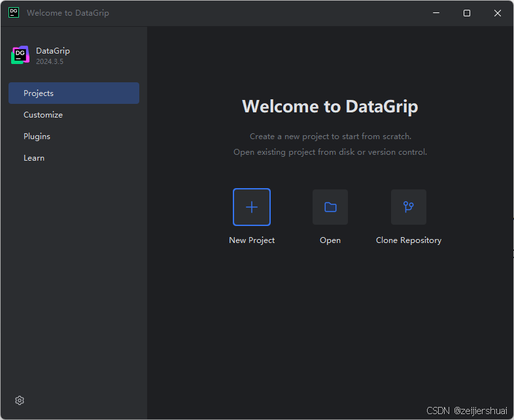Click the DG icon in the title bar
This screenshot has width=514, height=420.
pyautogui.click(x=14, y=13)
